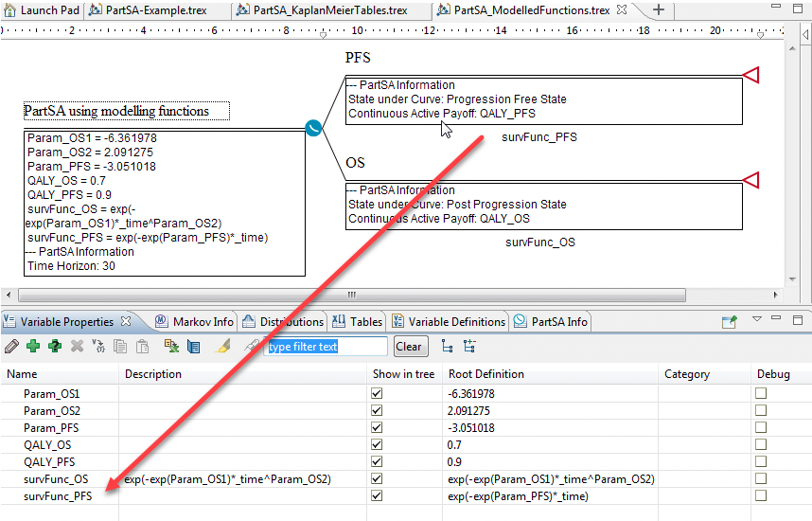
Task: Click the pencil edit icon in variable toolbar
Action: click(11, 347)
